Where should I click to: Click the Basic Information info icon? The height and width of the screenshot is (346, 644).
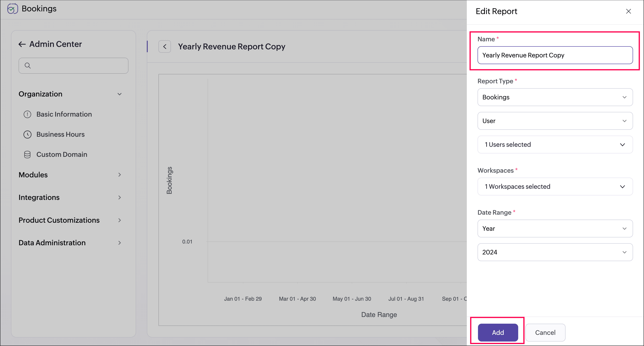pos(27,114)
